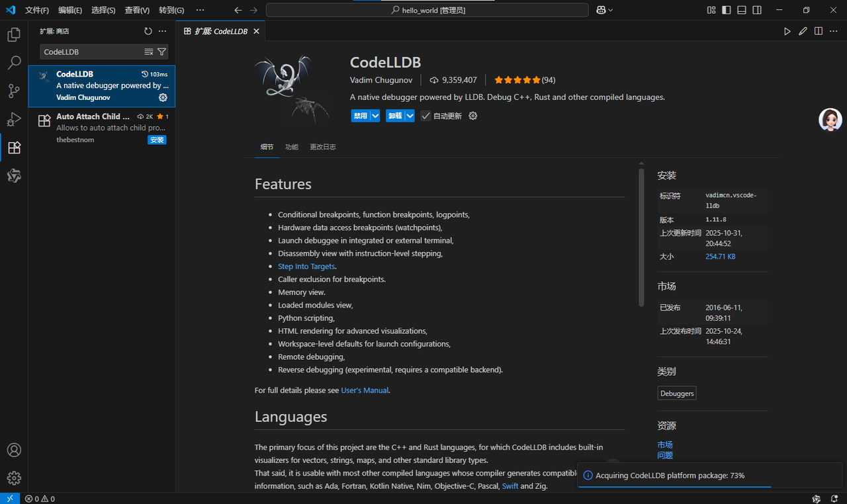The image size is (847, 504).
Task: Click the extension page vertical scrollbar
Action: coord(641,237)
